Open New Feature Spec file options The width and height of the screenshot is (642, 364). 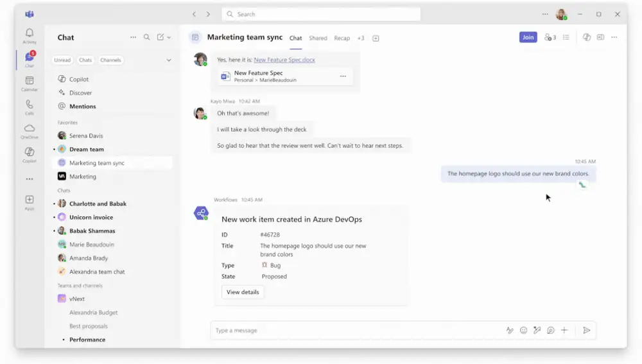click(x=343, y=76)
